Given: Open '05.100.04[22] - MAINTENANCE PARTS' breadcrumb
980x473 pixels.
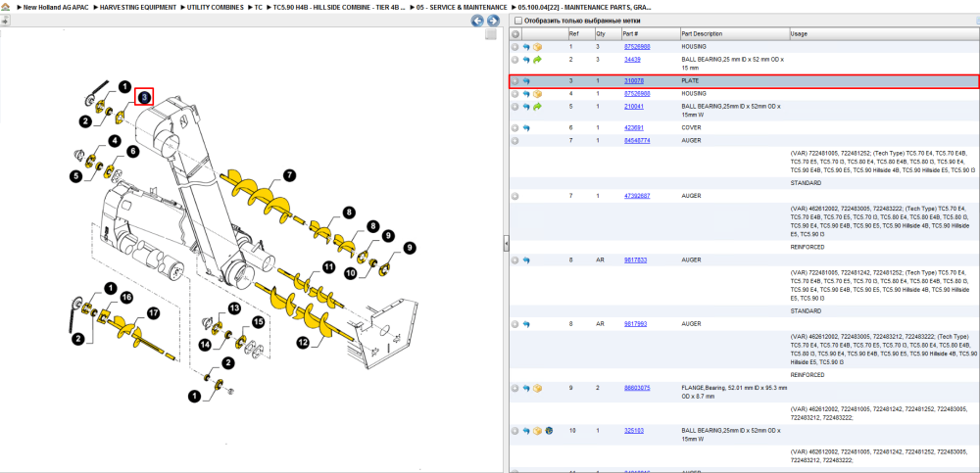Looking at the screenshot, I should tap(584, 8).
